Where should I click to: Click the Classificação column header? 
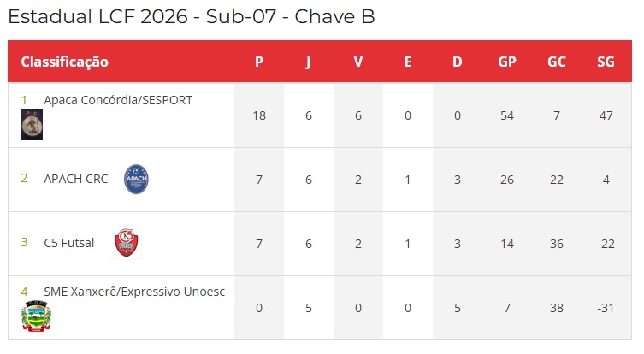pyautogui.click(x=65, y=62)
